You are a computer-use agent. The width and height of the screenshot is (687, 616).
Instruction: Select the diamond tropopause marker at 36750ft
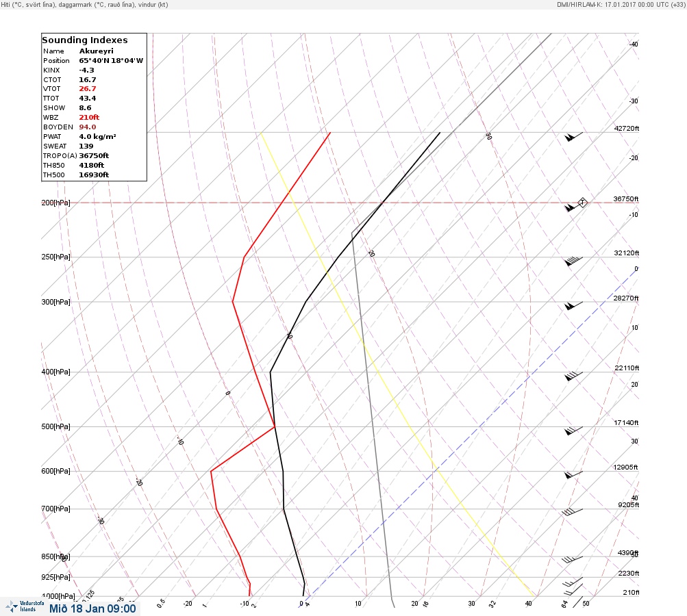point(582,203)
